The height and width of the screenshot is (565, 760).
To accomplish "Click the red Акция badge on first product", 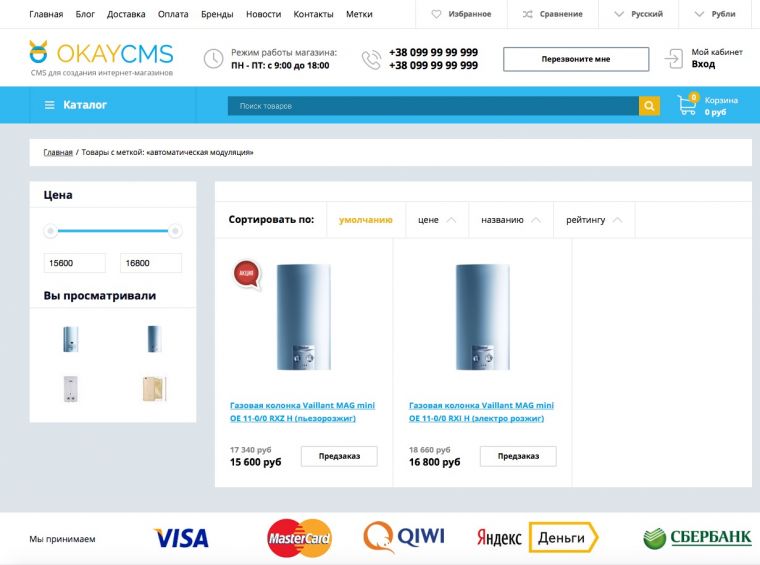I will point(247,274).
